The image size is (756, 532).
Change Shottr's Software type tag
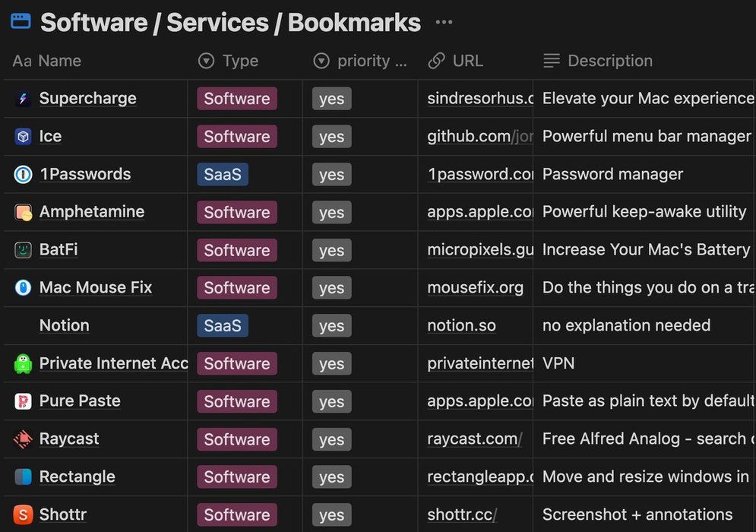(237, 515)
